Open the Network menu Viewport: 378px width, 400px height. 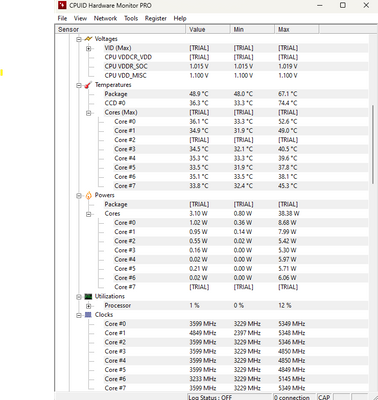coord(105,18)
